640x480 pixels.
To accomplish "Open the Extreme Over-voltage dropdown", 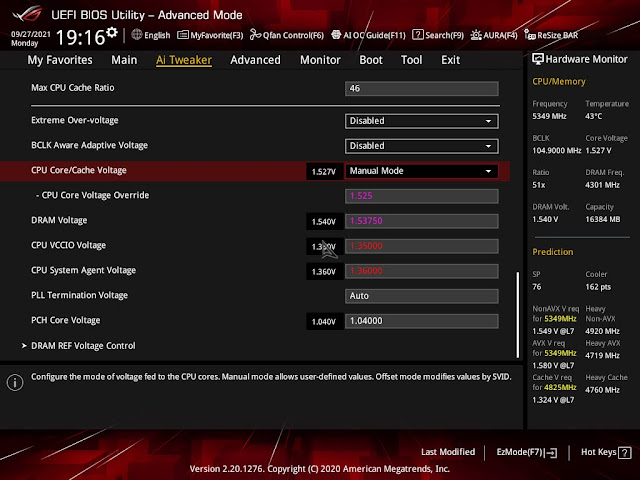I will coord(422,121).
